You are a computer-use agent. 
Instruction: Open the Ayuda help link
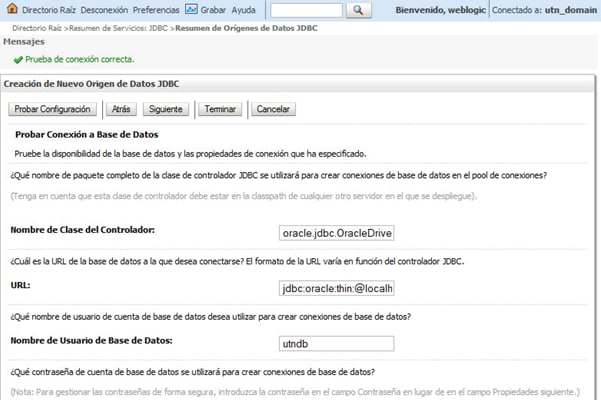pos(243,10)
